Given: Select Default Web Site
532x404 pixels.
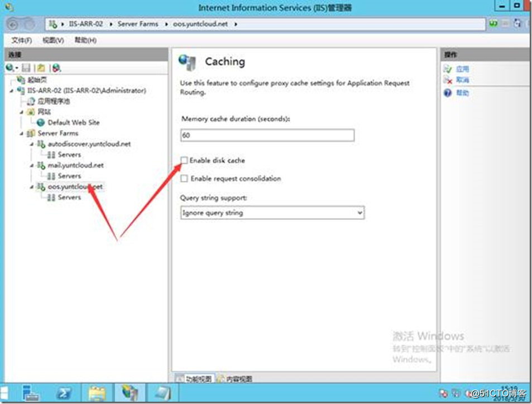Looking at the screenshot, I should coord(74,122).
